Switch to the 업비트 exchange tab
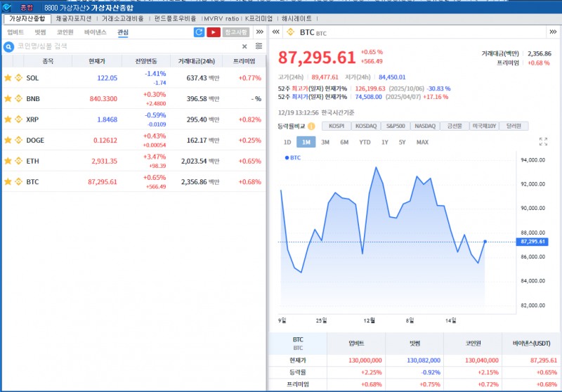This screenshot has height=392, width=562. [15, 32]
